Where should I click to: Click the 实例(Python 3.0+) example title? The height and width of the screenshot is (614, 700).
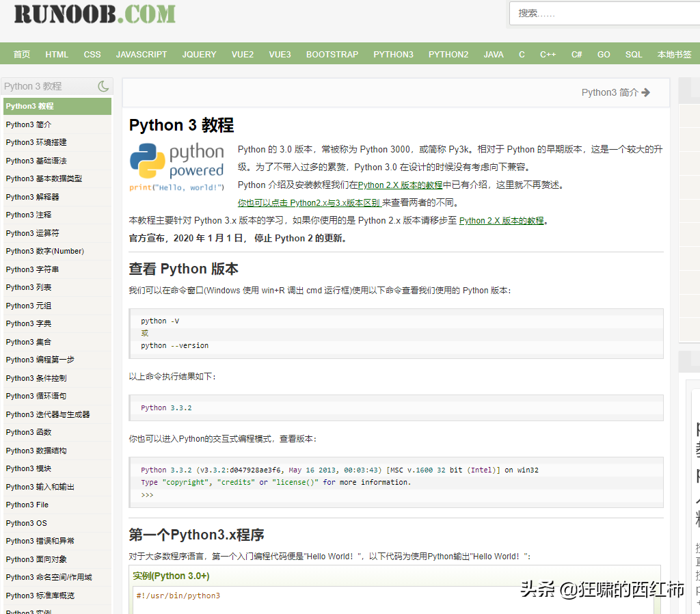(x=171, y=576)
